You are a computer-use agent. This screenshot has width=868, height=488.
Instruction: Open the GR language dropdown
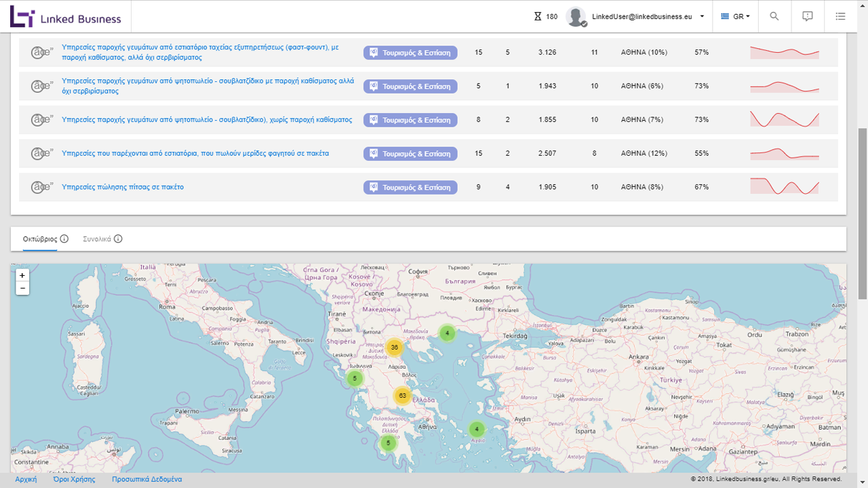[735, 16]
